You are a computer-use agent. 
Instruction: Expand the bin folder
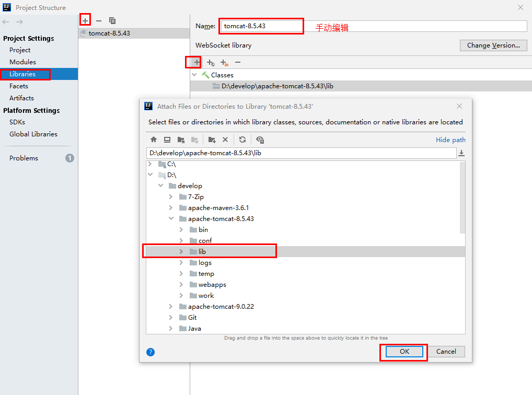pos(181,230)
